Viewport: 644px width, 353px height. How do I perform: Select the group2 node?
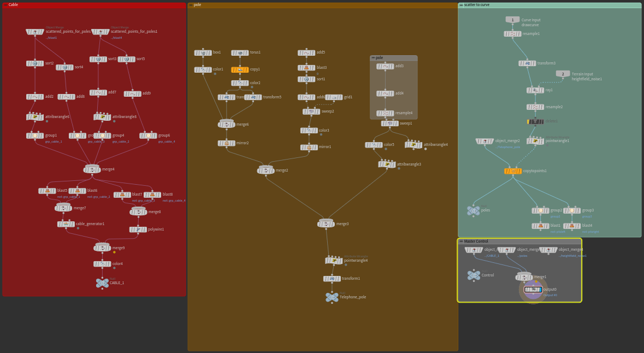pos(541,210)
